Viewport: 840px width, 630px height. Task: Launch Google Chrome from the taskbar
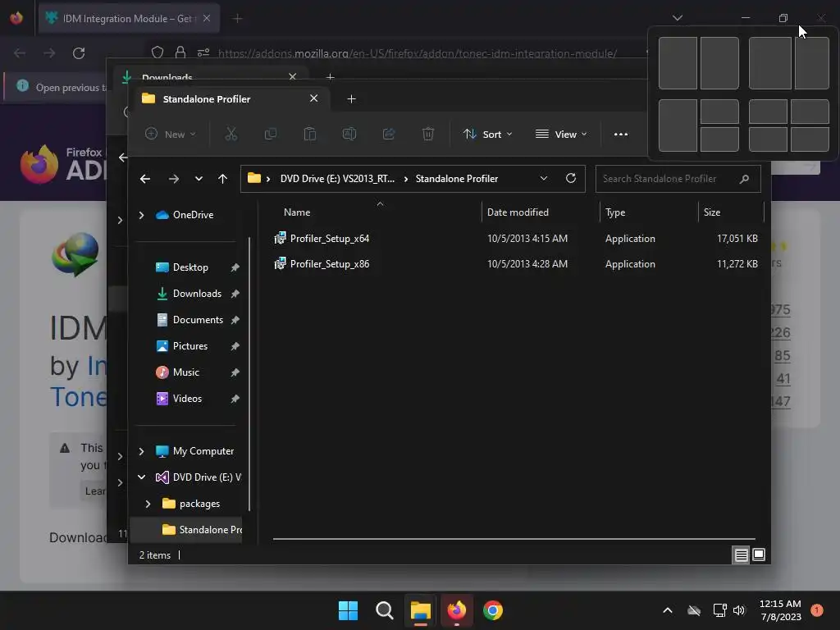pyautogui.click(x=493, y=610)
